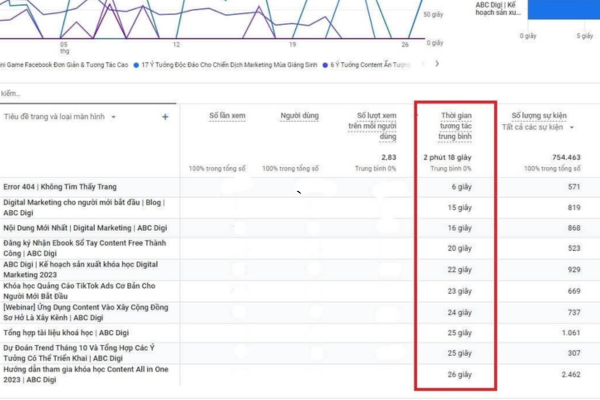Select 'Khóa học Quảng Cáo TikTok Ads' row

pyautogui.click(x=300, y=291)
